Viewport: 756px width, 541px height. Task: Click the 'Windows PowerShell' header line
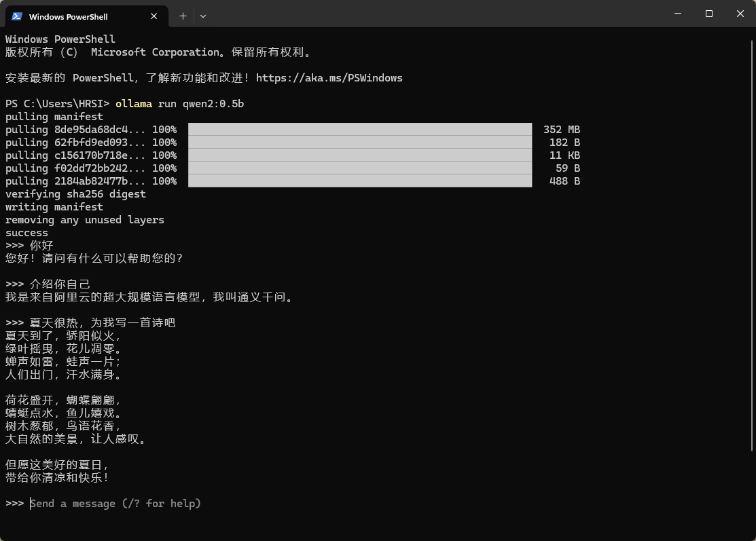click(60, 39)
